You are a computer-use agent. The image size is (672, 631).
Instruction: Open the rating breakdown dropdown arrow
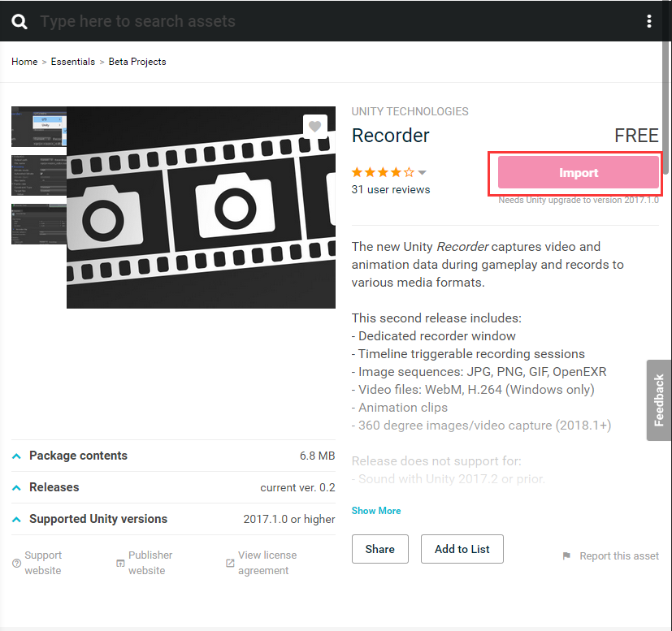(x=423, y=173)
